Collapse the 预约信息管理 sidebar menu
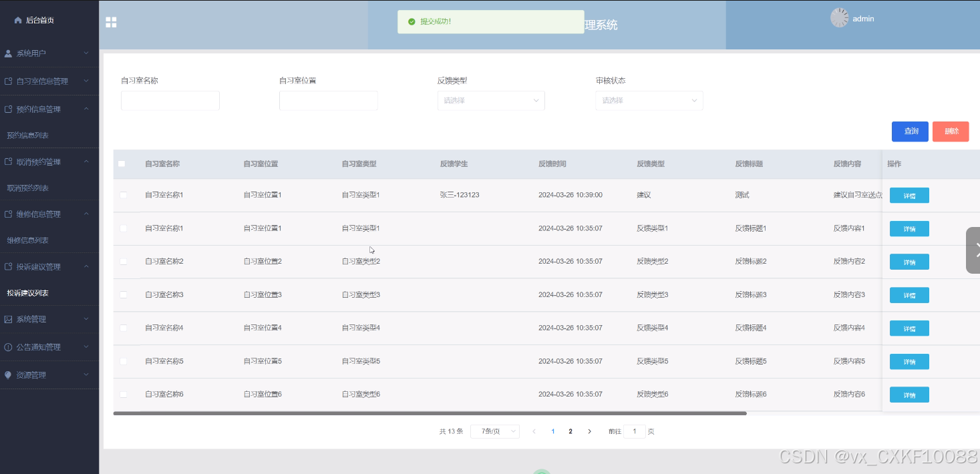Viewport: 980px width, 474px height. click(49, 109)
